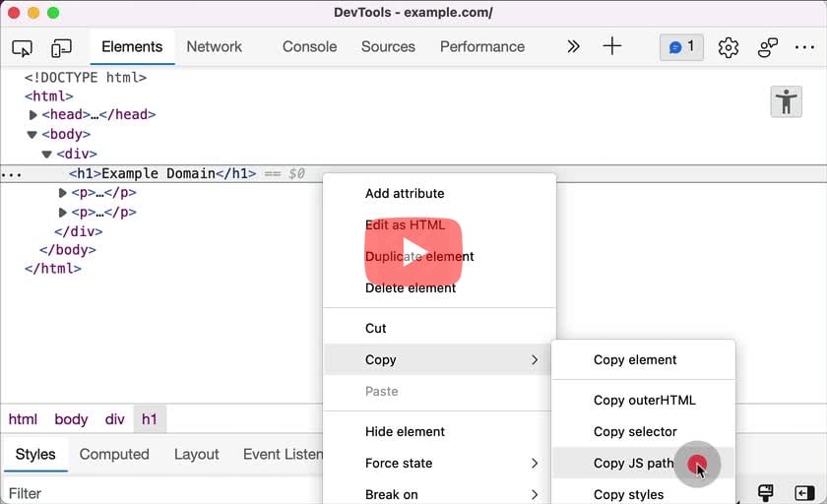Expand the first p element

[x=62, y=193]
